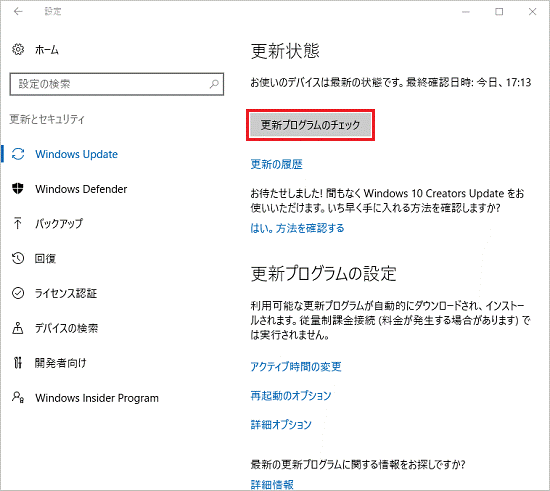
Task: Click the 更新状態 heading text
Action: coord(285,51)
